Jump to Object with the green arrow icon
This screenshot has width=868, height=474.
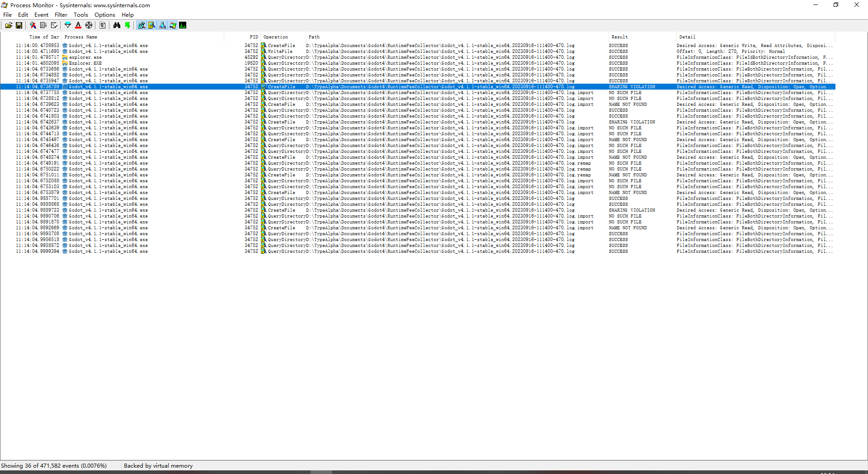click(128, 25)
